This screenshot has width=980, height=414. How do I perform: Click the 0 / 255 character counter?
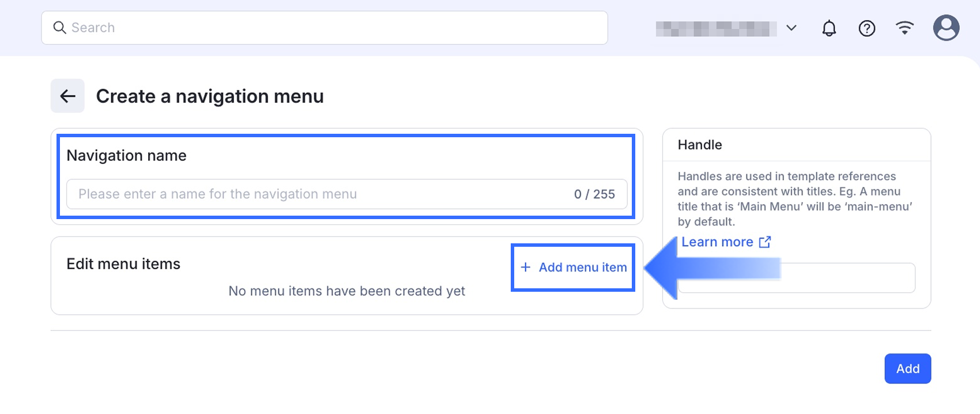pyautogui.click(x=594, y=194)
